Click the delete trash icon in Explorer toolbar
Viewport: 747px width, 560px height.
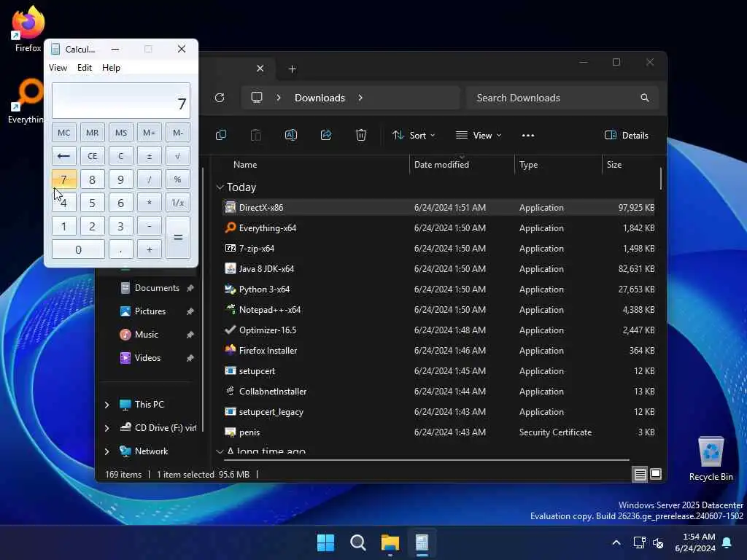(361, 135)
